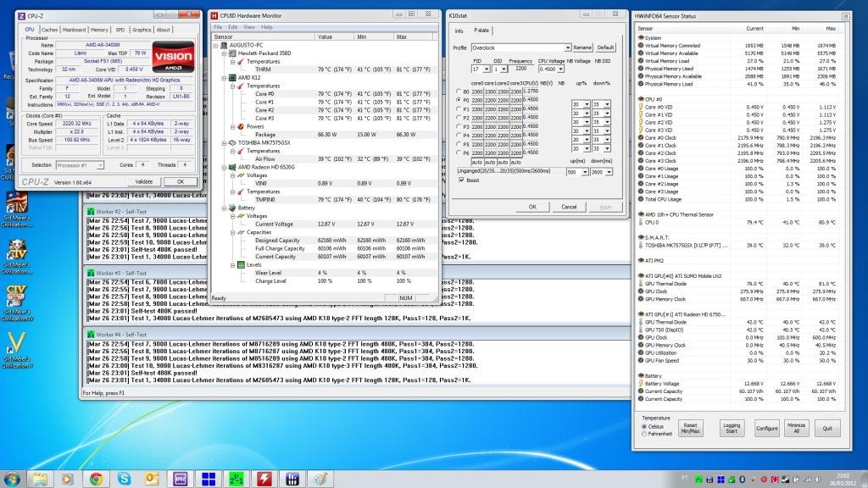Open Google Chrome from the taskbar
868x488 pixels.
pyautogui.click(x=96, y=479)
